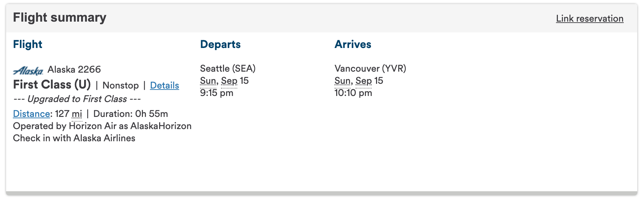Screen dimensions: 644x198
Task: Click the 9:15 pm departure time
Action: (217, 93)
